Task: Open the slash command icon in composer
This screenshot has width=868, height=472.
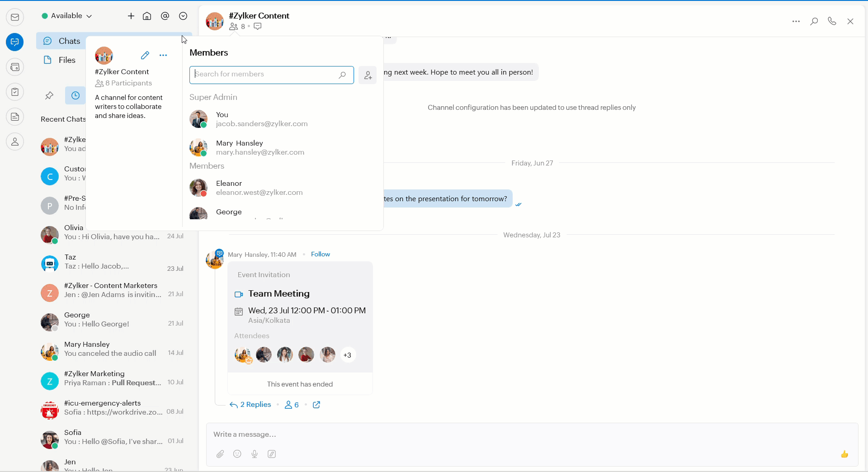Action: (x=272, y=454)
